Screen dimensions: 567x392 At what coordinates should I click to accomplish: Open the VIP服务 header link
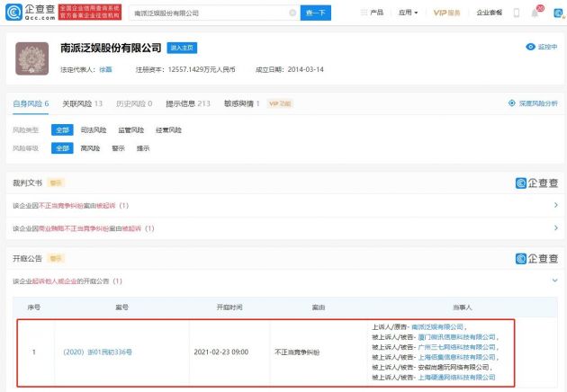[x=447, y=13]
